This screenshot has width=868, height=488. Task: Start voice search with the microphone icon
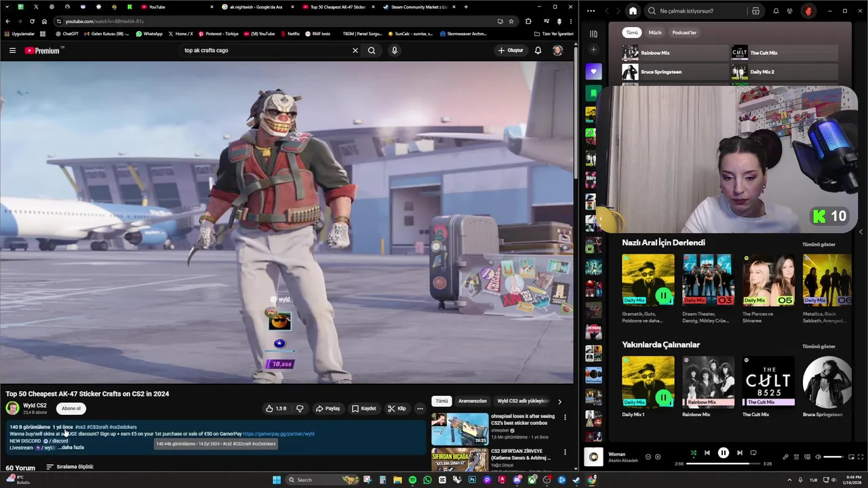point(394,50)
